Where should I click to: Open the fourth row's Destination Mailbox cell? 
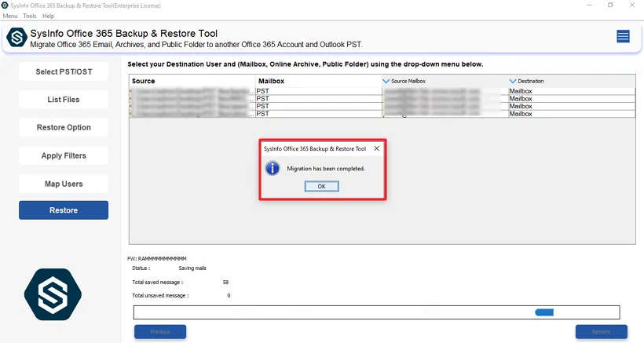pyautogui.click(x=572, y=114)
